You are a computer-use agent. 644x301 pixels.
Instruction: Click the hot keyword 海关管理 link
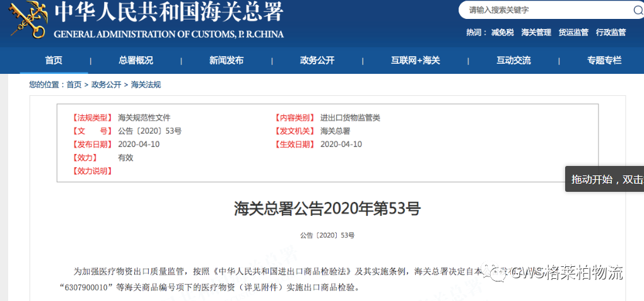point(536,32)
